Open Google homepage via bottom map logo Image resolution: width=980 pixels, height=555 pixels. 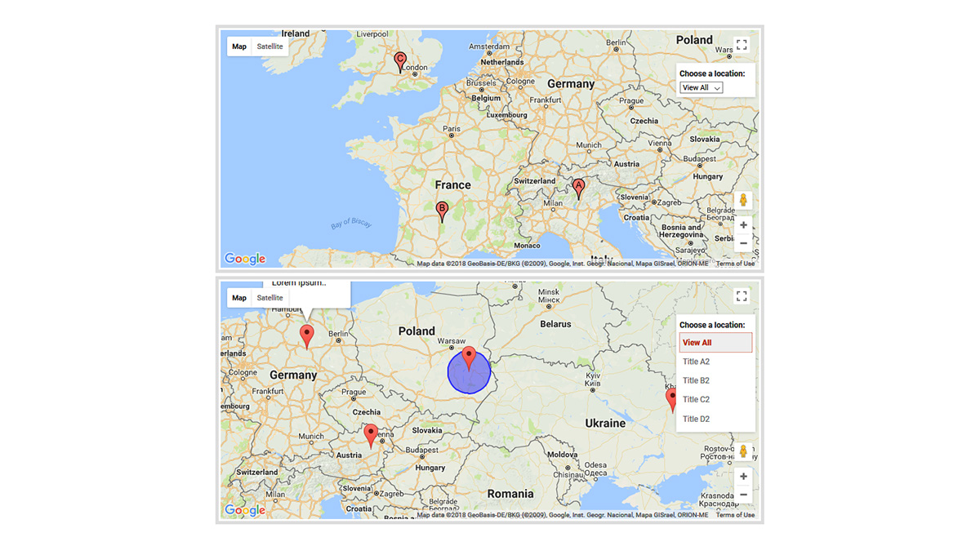(243, 508)
